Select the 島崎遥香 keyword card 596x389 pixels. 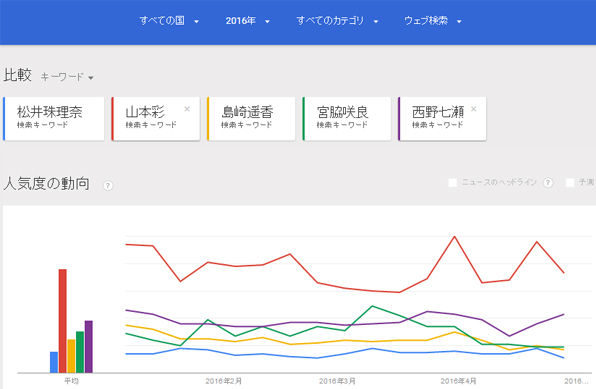[x=251, y=119]
